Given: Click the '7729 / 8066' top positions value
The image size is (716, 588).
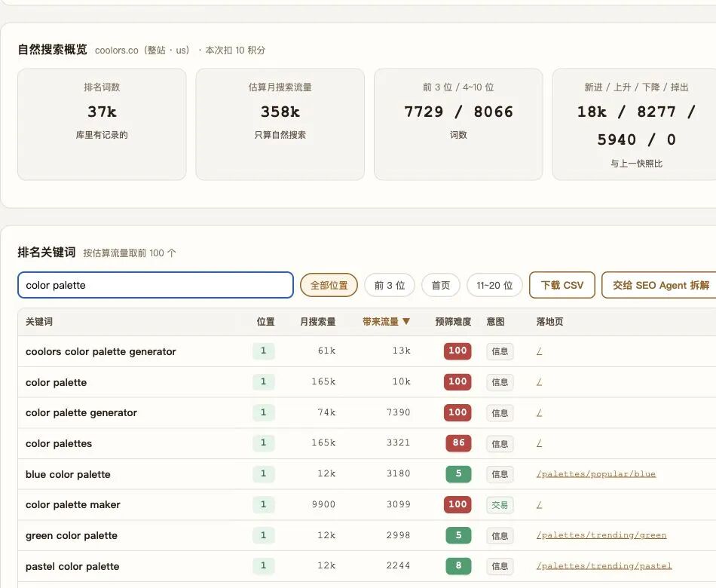Looking at the screenshot, I should [458, 112].
